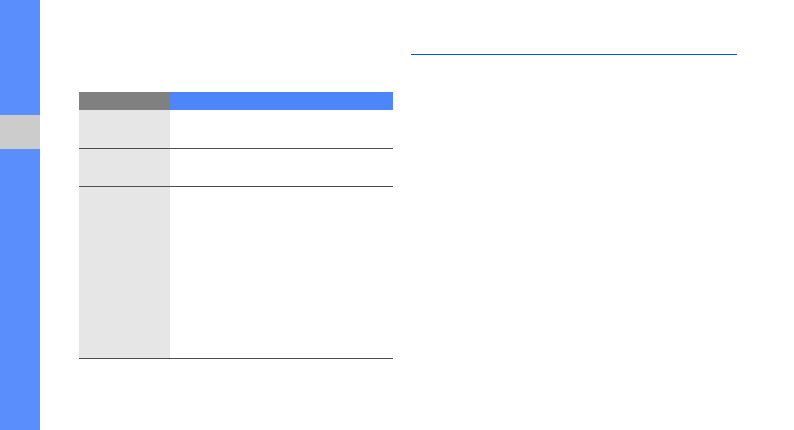Click the boundary between gray and blue header cells
The image size is (794, 430).
coord(170,101)
